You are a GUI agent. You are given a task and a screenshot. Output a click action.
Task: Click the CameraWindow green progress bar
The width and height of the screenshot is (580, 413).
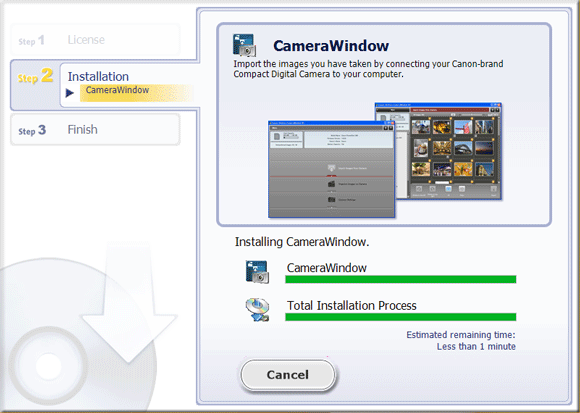[x=401, y=279]
